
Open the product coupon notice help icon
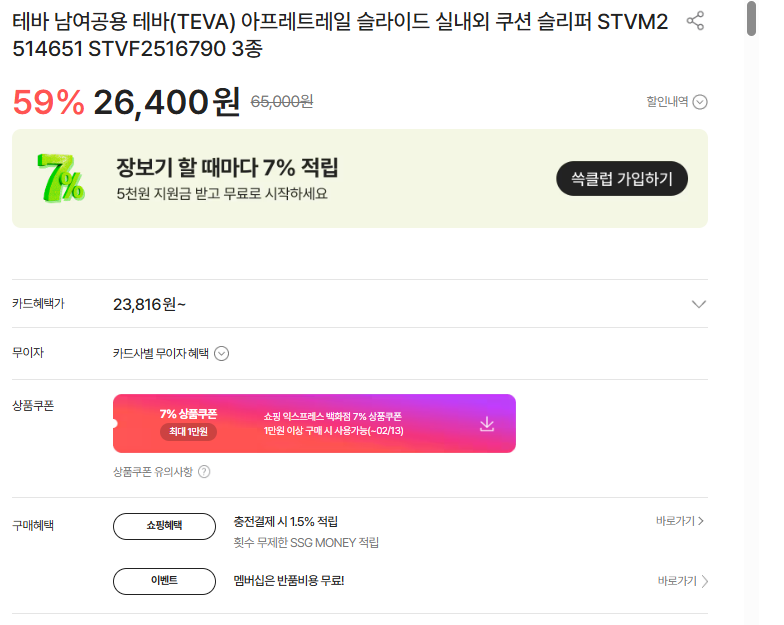pos(204,472)
